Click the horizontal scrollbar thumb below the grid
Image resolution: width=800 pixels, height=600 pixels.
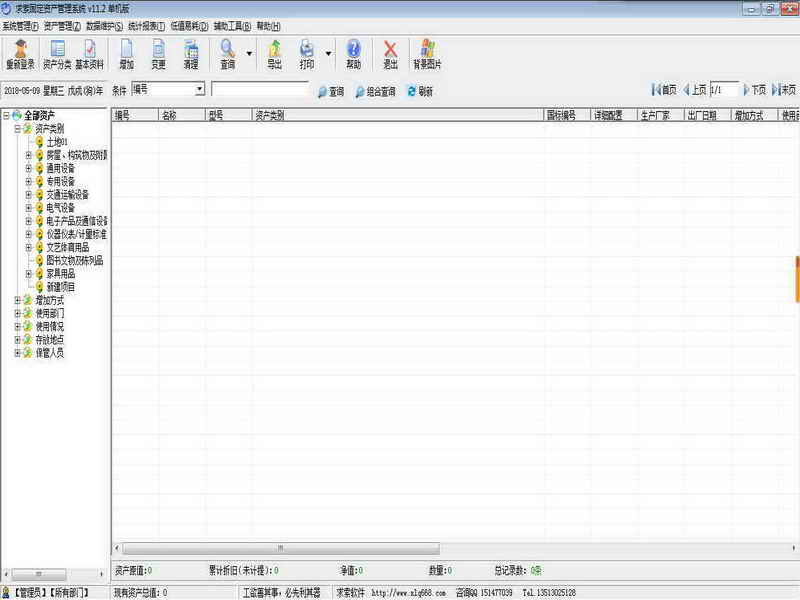click(x=281, y=548)
